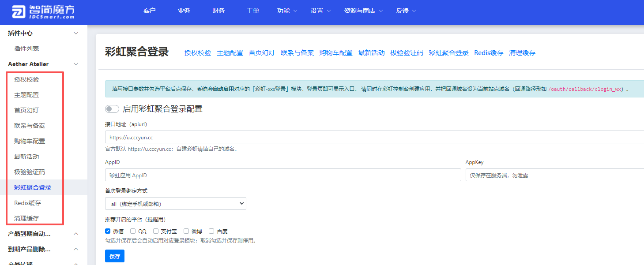Viewport: 644px width, 265px height.
Task: Open 授权校验 in the sidebar
Action: click(x=26, y=79)
